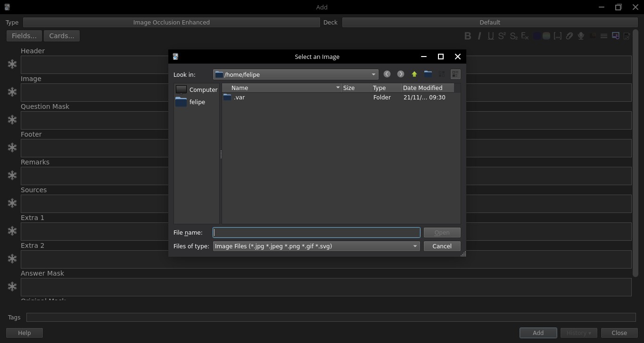Screen dimensions: 644x343
Task: Create a new folder in the file dialog
Action: tap(428, 74)
